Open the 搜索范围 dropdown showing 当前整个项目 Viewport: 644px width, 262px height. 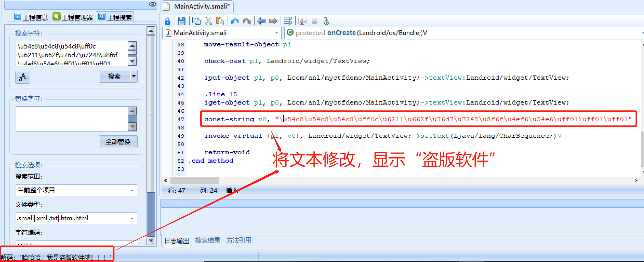[x=76, y=190]
